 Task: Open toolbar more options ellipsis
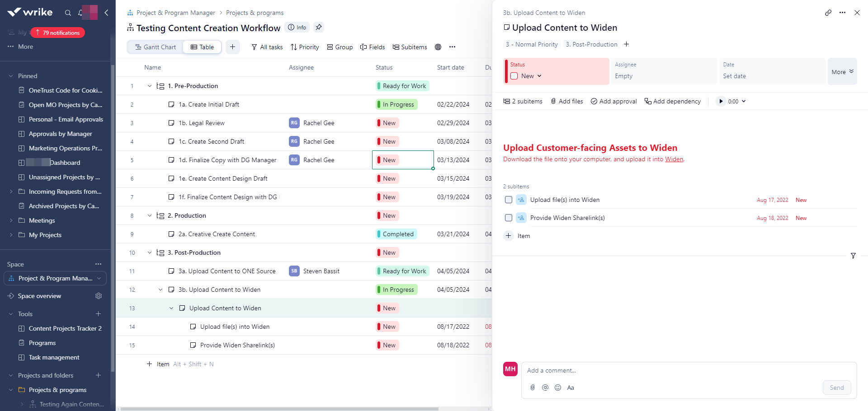coord(452,47)
